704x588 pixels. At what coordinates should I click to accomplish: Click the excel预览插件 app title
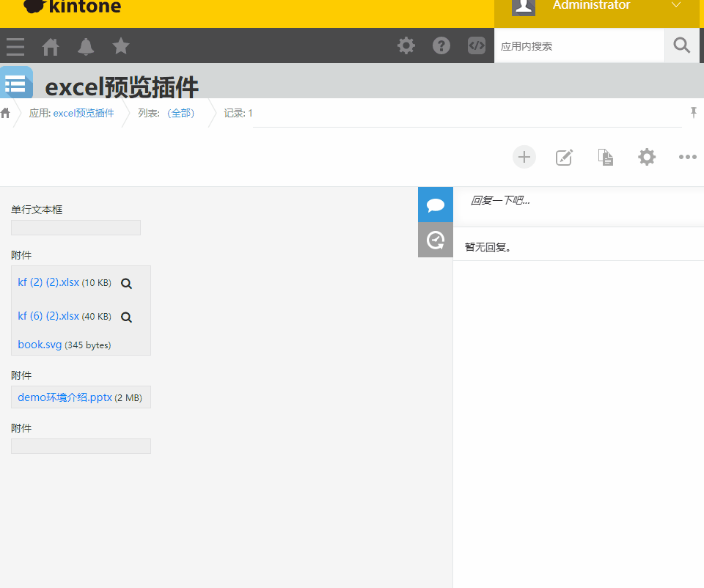(122, 87)
